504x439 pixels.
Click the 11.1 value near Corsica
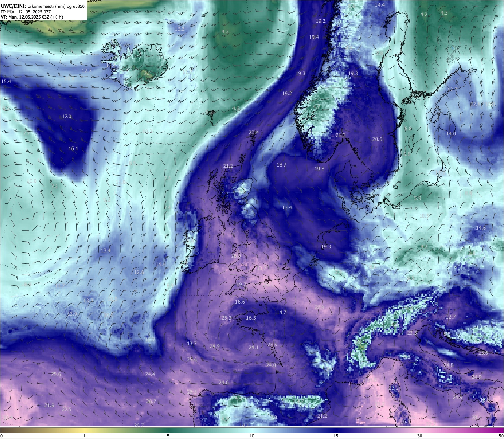click(x=393, y=388)
